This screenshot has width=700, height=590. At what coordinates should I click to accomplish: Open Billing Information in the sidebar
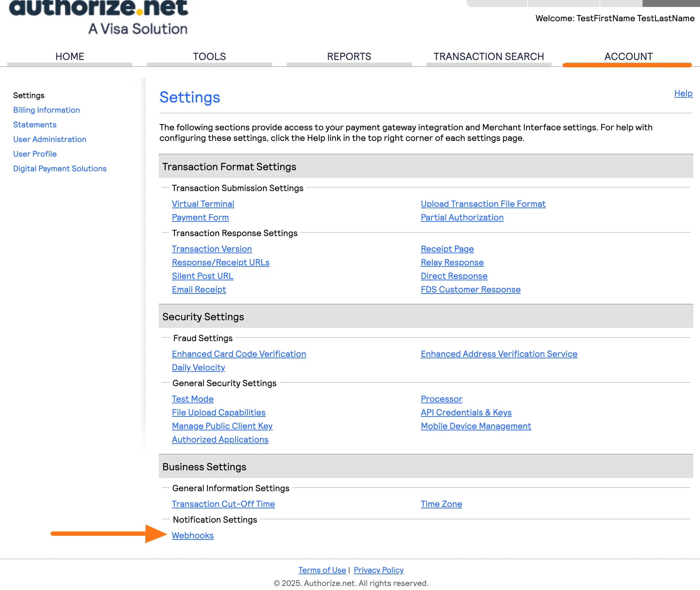click(46, 110)
